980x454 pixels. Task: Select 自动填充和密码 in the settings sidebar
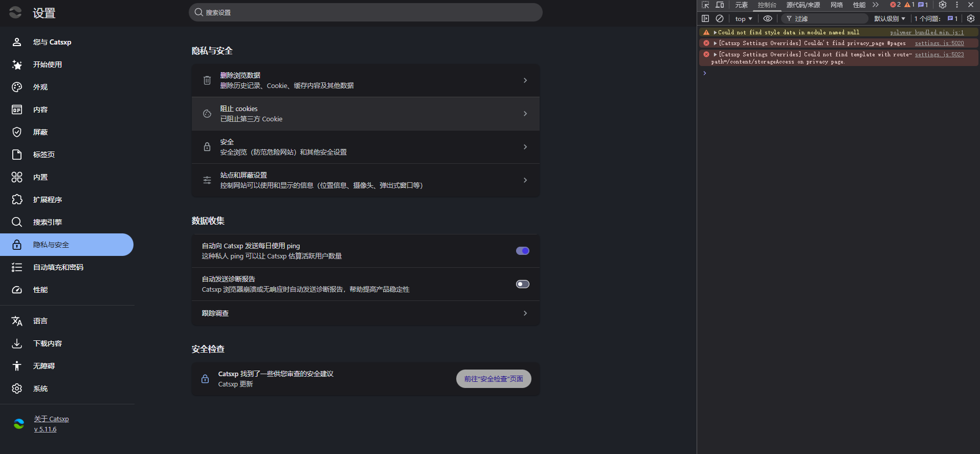(x=66, y=267)
